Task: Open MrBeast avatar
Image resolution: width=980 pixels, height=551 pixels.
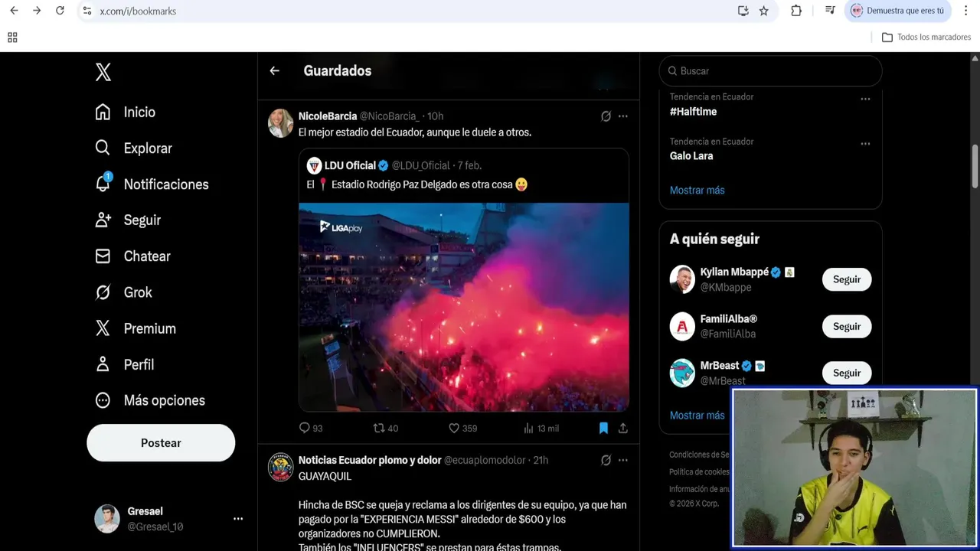Action: click(682, 373)
